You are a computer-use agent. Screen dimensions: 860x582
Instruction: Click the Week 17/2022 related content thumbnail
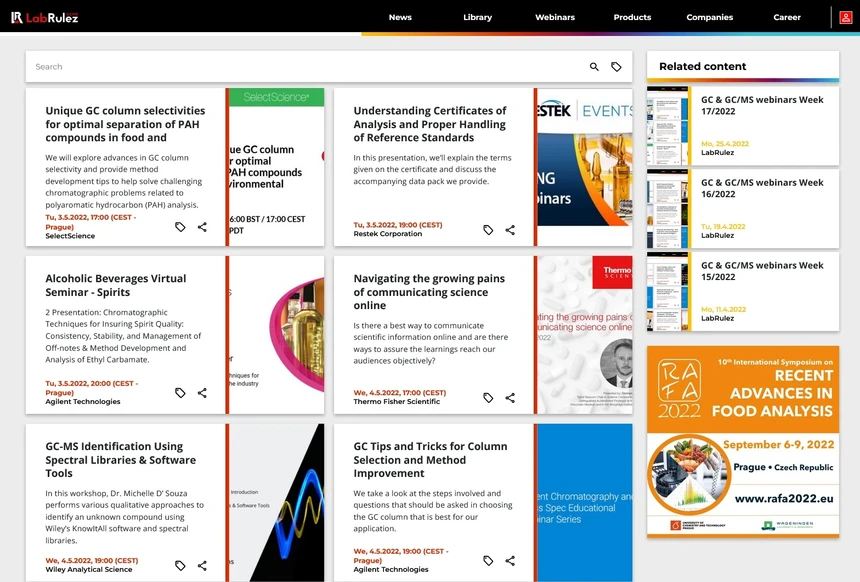click(x=668, y=126)
